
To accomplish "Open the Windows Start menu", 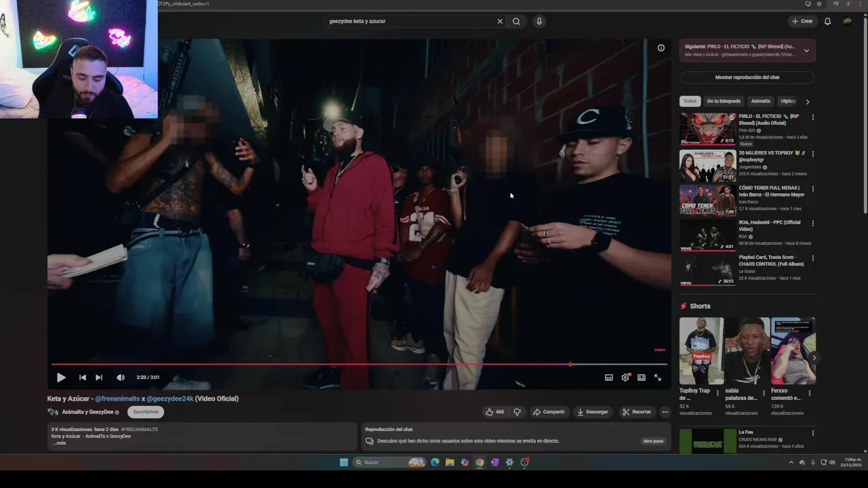I will tap(344, 462).
